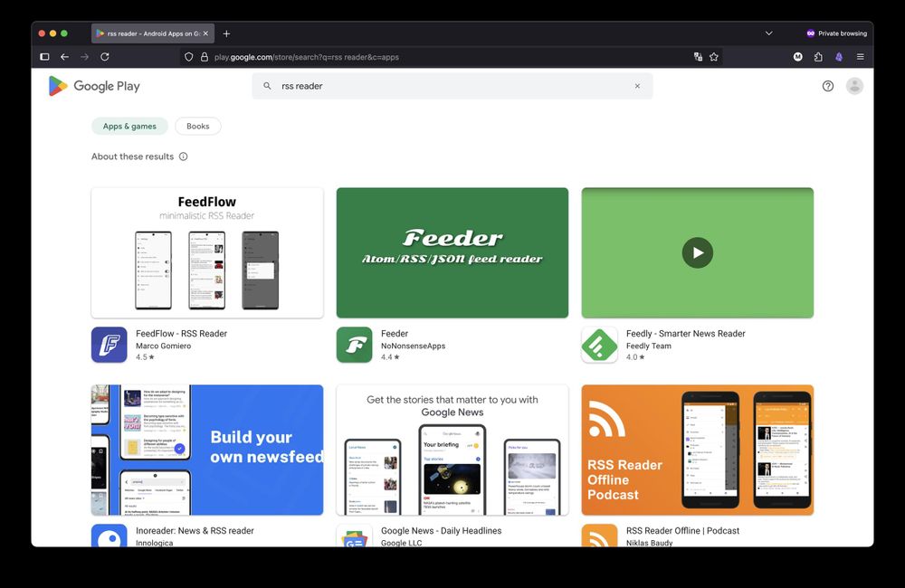Switch to the Books filter
The width and height of the screenshot is (905, 588).
pos(198,126)
